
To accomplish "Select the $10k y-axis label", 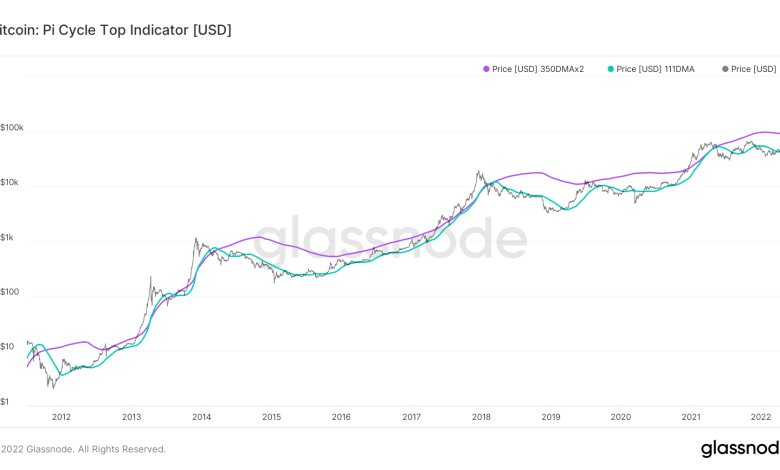I will (12, 182).
